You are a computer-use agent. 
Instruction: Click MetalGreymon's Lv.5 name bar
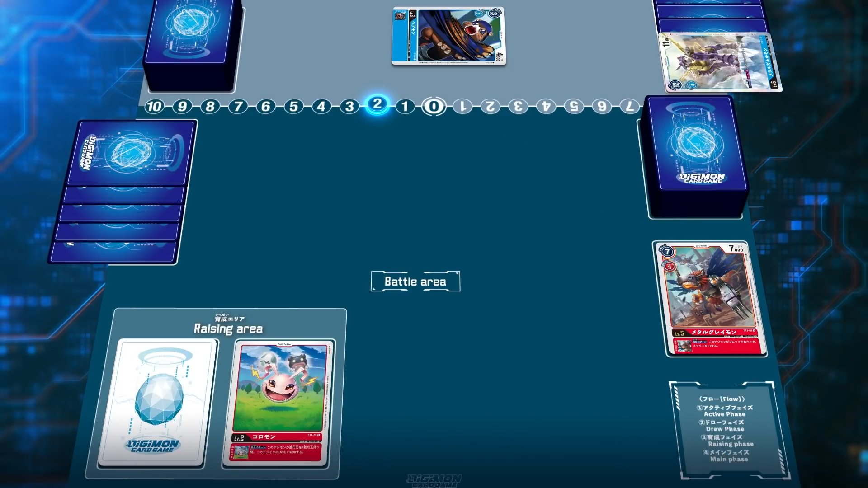[x=715, y=333]
